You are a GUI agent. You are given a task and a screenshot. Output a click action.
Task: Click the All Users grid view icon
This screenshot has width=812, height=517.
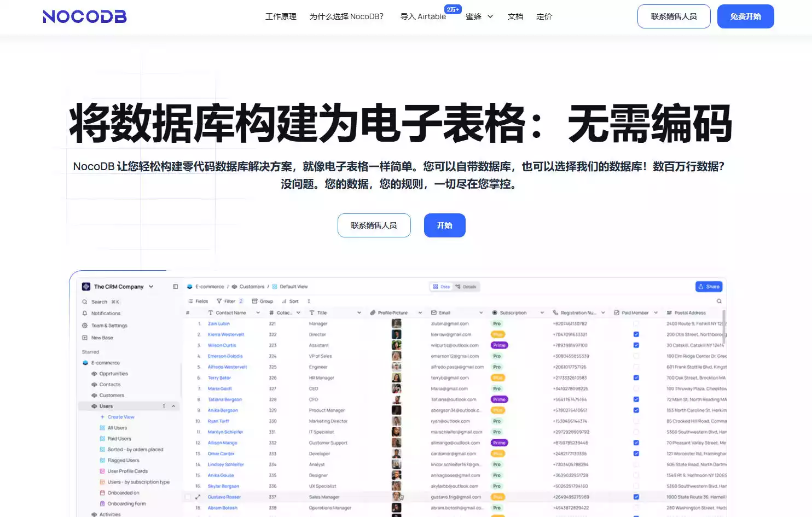102,428
